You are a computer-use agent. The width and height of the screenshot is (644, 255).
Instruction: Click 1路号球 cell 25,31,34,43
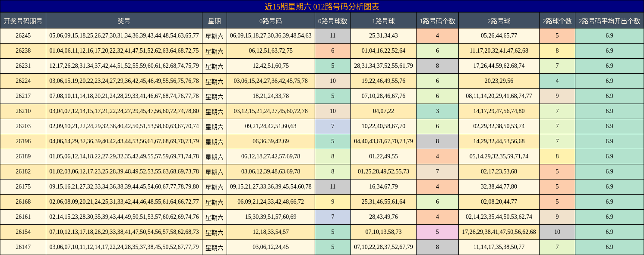click(383, 36)
